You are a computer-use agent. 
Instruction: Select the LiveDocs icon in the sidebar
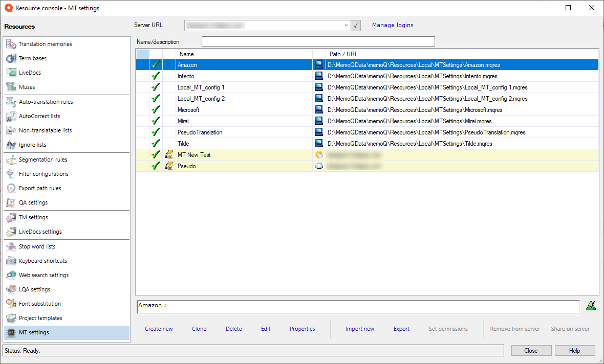12,73
